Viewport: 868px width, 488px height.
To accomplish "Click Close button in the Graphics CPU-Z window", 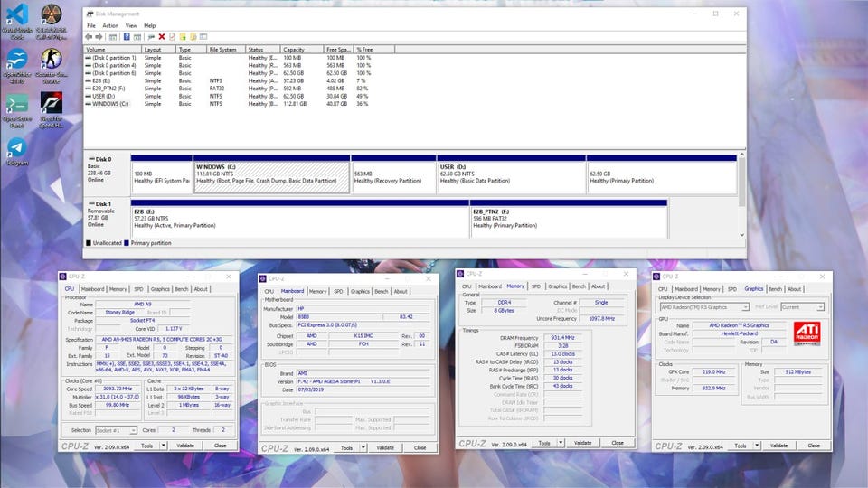I will pyautogui.click(x=814, y=446).
